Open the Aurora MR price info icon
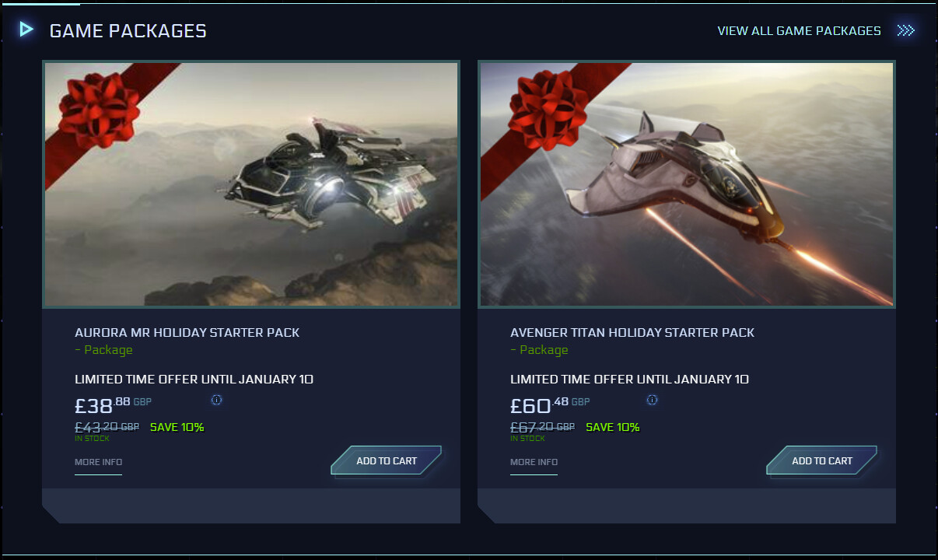 [217, 400]
